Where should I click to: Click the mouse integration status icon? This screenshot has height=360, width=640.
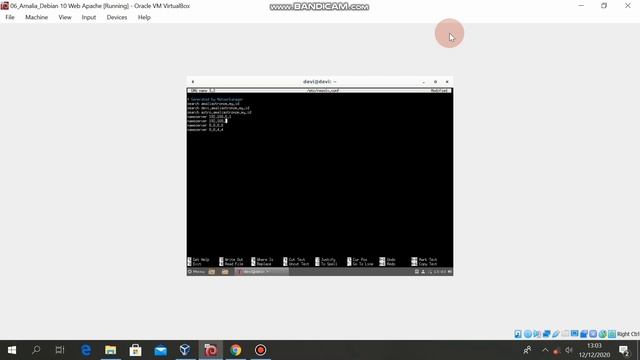pyautogui.click(x=602, y=334)
